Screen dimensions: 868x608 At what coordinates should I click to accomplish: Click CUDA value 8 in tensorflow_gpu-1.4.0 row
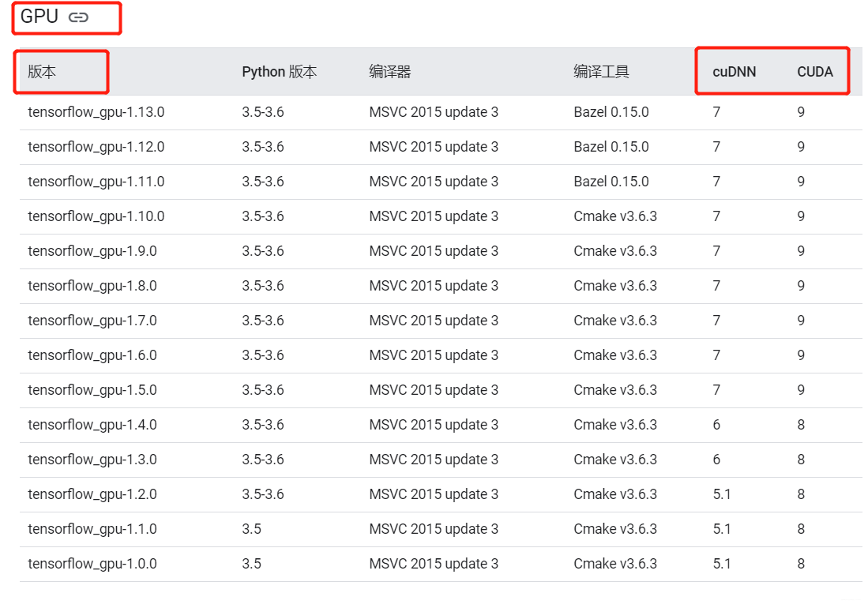[801, 425]
